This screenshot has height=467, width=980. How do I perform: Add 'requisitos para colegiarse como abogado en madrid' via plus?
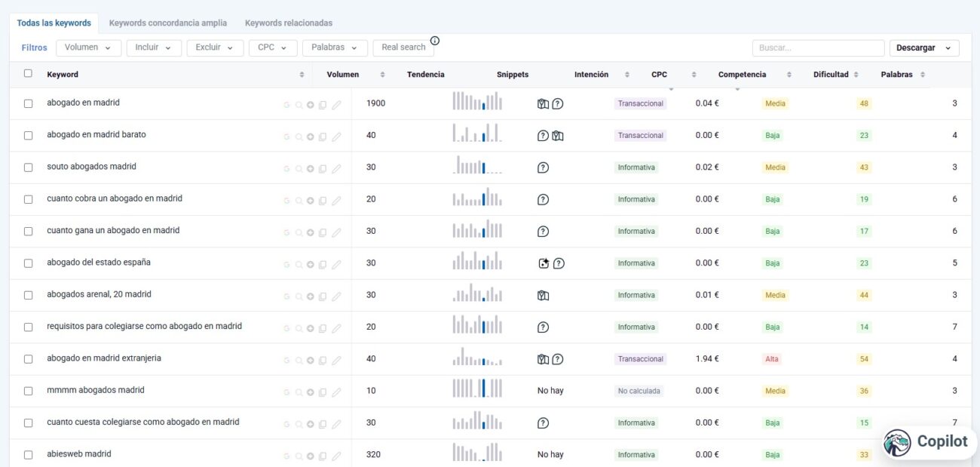(x=310, y=328)
